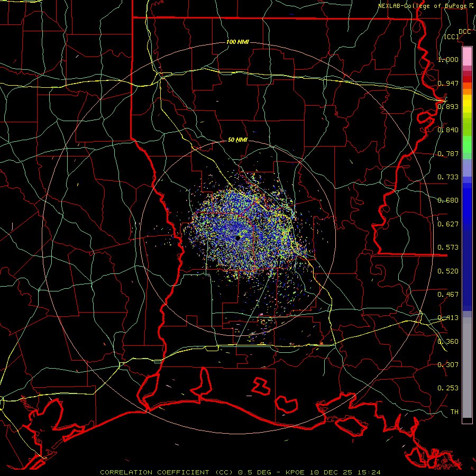476x476 pixels.
Task: Click the 0.413 scale value
Action: point(448,318)
